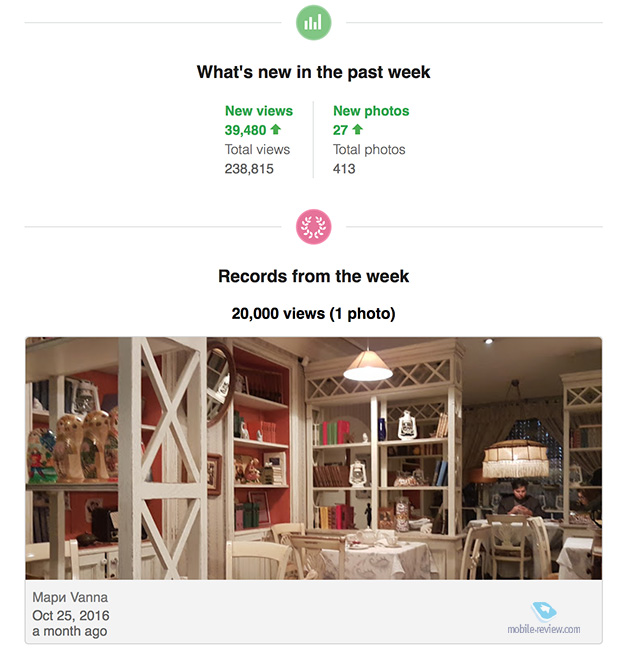640x653 pixels.
Task: Open the New views label
Action: (259, 111)
